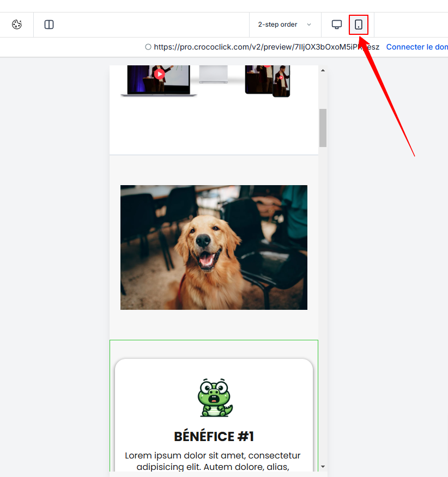Click the smartphone mockup image
448x477 pixels.
tap(282, 82)
